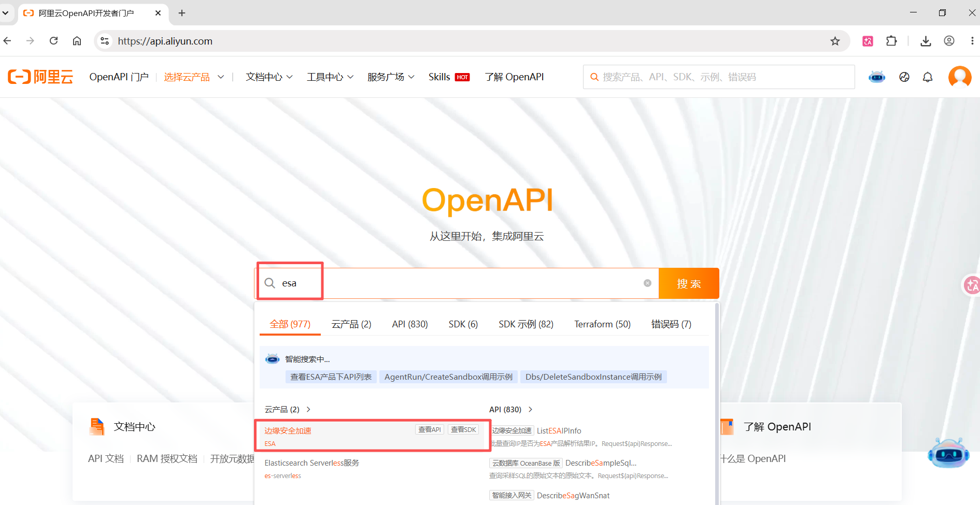Click the search results dropdown scrollbar
Screen dimensions: 980x505
point(717,404)
